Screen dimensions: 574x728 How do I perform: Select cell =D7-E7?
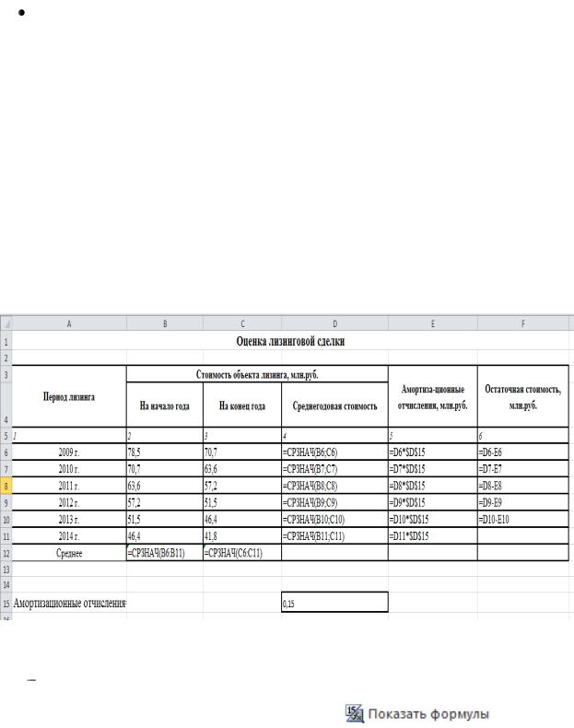click(523, 468)
